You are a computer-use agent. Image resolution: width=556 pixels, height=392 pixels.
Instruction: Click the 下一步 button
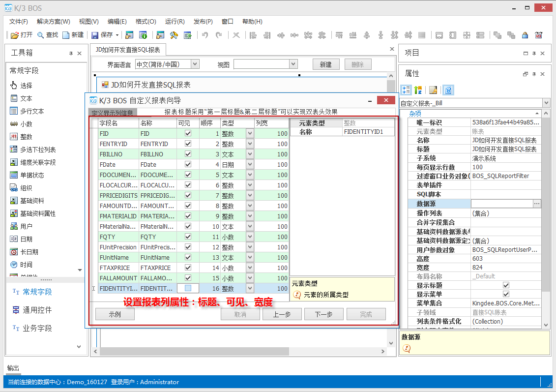(x=324, y=314)
